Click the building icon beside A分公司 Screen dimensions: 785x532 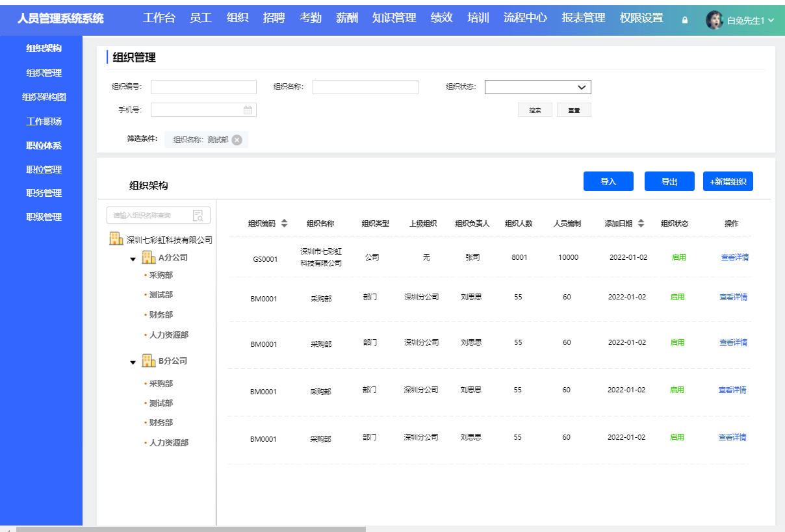click(x=148, y=257)
